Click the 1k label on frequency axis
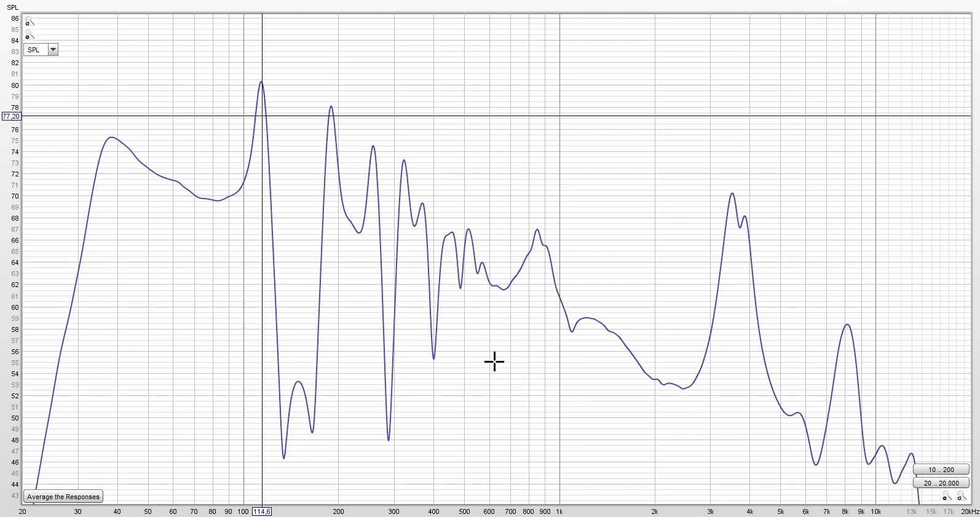 [559, 511]
